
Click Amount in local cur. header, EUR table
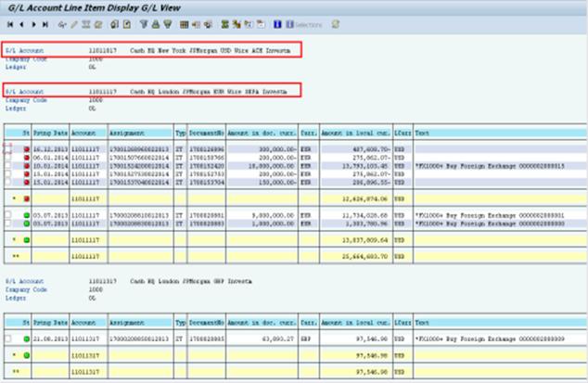point(356,134)
